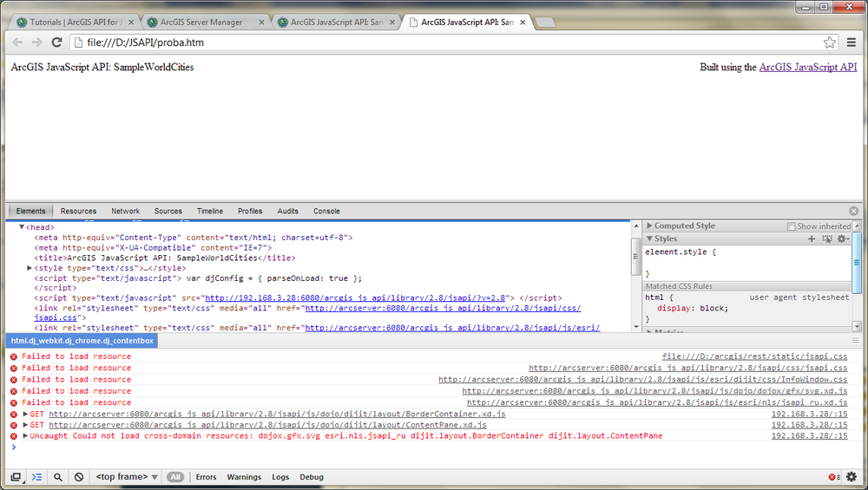Open the top frame dropdown
Screen dimensions: 868x490
coord(127,477)
